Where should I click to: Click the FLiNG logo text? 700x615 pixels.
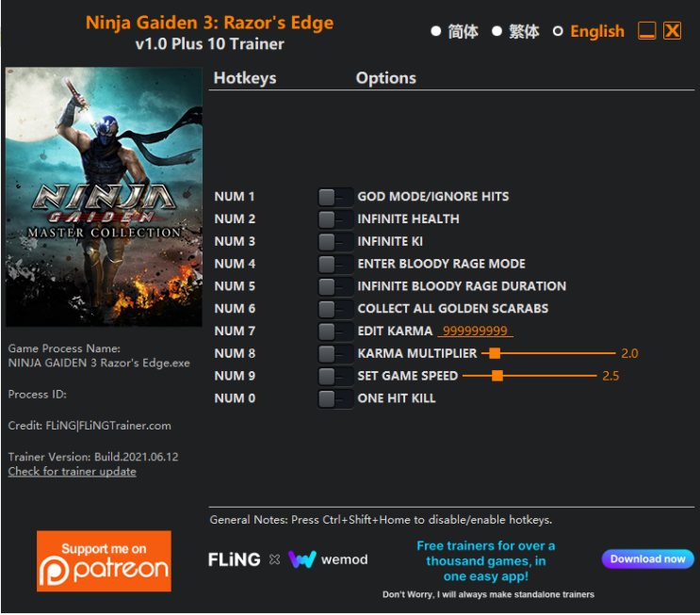(235, 559)
